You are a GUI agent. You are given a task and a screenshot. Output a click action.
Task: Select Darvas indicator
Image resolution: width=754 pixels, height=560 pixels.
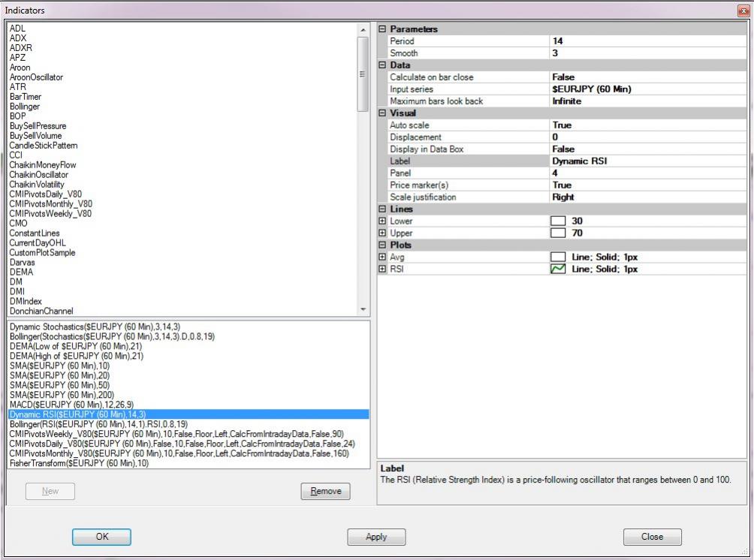[x=22, y=263]
